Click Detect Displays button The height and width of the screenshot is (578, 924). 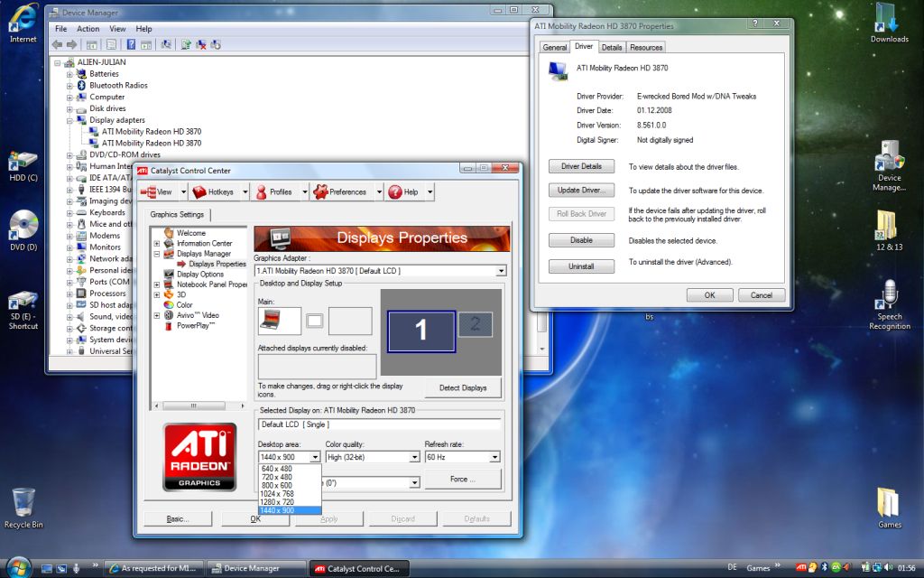(x=463, y=387)
